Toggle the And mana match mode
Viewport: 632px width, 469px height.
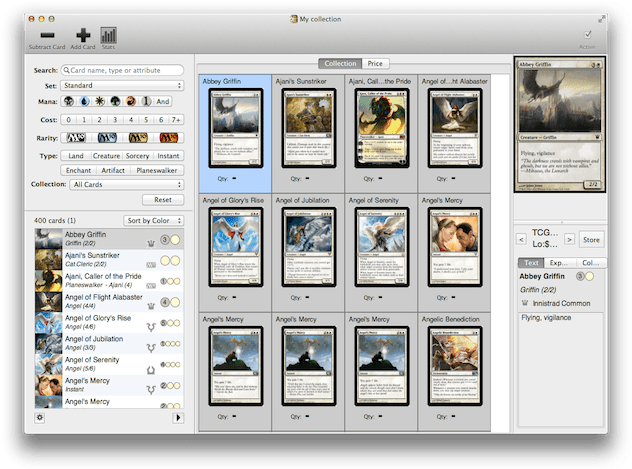[x=163, y=102]
